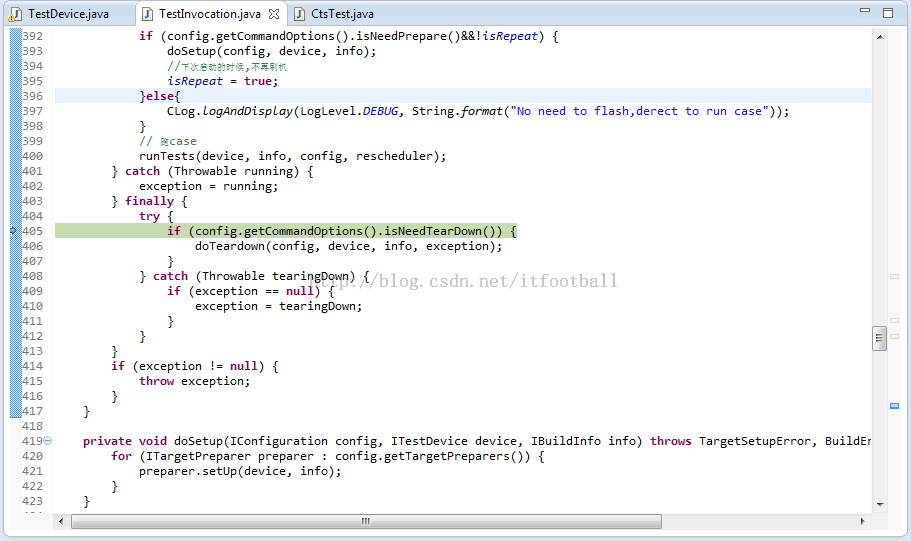The image size is (911, 541).
Task: Close the TestInvocation.java tab
Action: click(274, 14)
